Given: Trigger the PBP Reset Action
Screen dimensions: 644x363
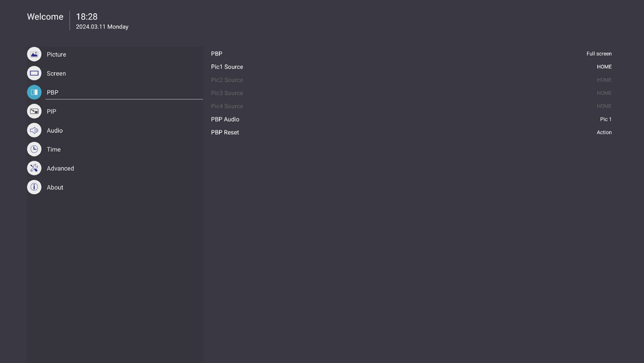Looking at the screenshot, I should coord(604,132).
